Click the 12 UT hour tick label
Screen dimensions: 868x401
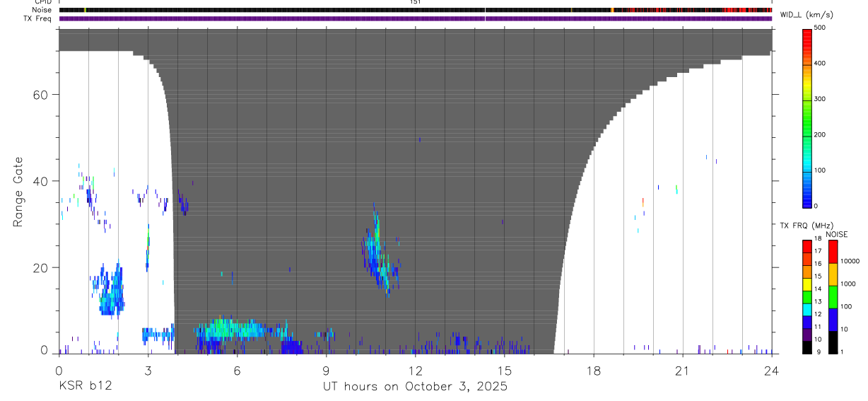point(415,371)
